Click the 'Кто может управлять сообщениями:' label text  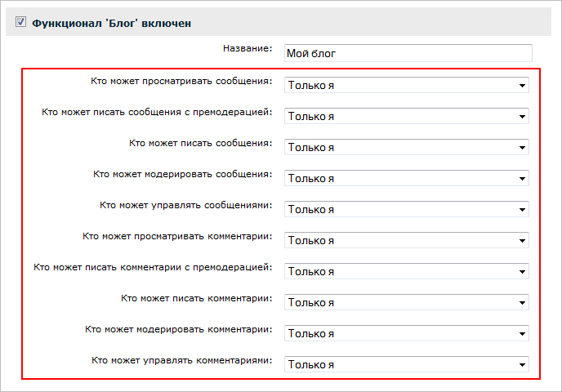click(x=185, y=205)
